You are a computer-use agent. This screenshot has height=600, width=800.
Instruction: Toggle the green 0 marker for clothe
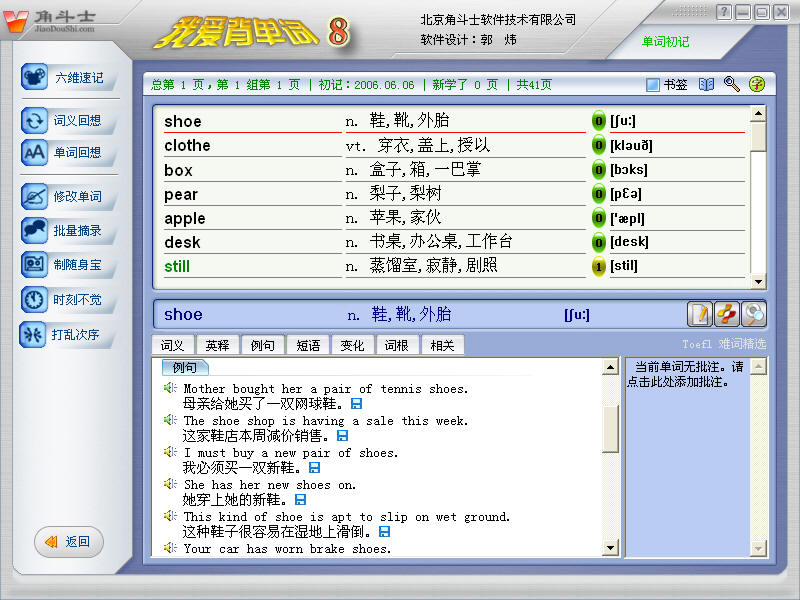(598, 145)
